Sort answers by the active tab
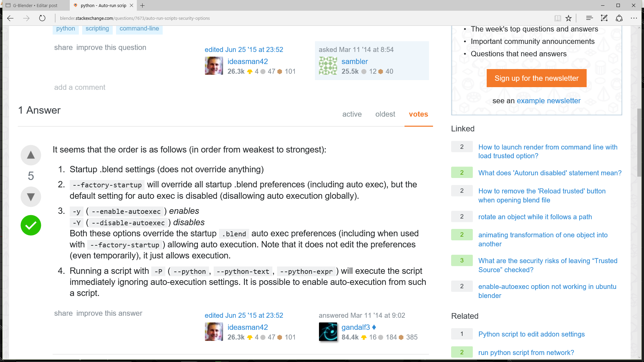644x362 pixels. 352,114
